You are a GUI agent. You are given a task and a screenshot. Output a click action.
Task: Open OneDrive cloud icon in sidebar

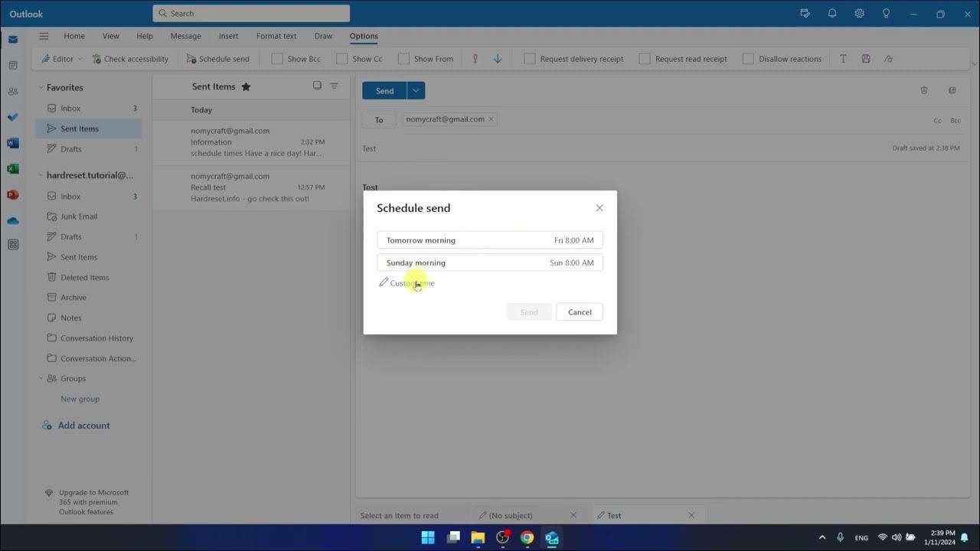tap(13, 220)
